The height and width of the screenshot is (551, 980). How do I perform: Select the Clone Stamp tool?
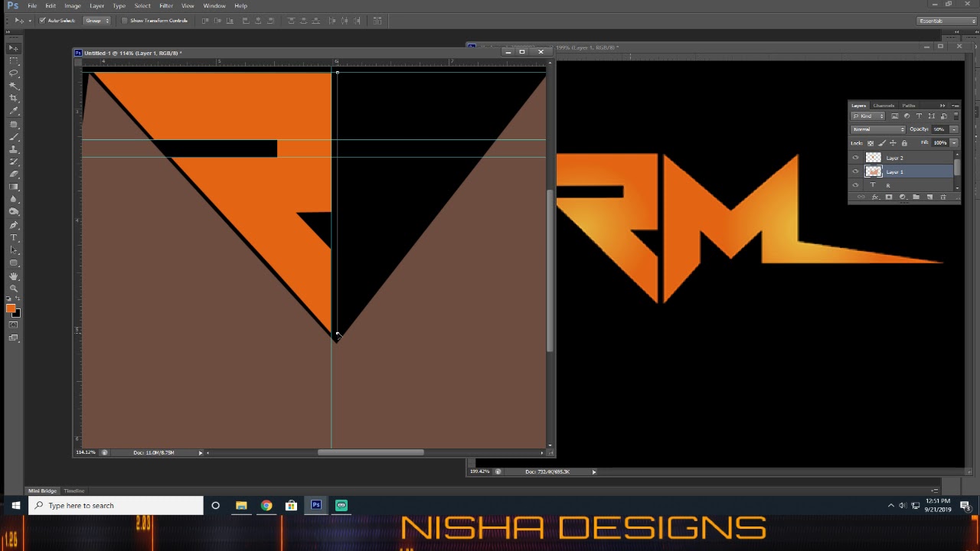coord(14,149)
